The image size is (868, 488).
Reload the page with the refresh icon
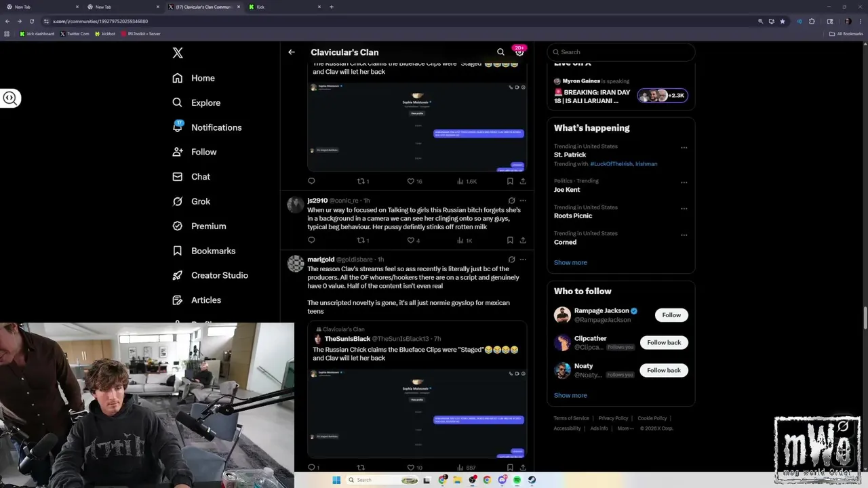coord(31,21)
